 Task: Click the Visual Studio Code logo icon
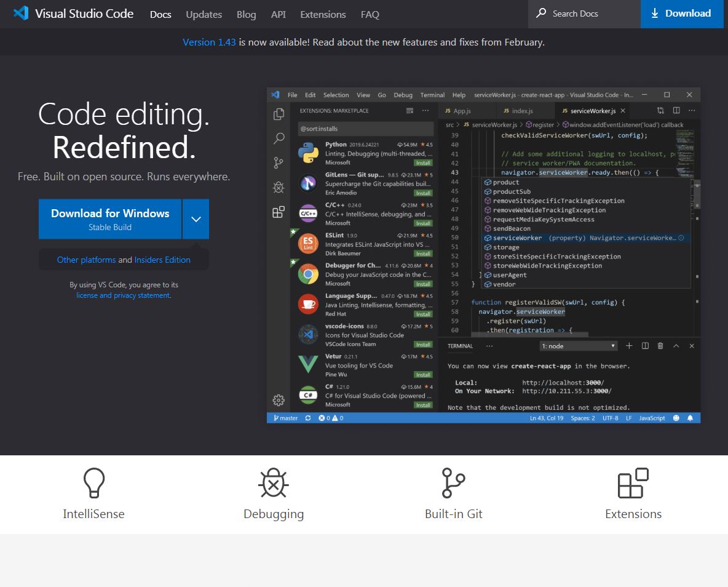click(x=21, y=14)
